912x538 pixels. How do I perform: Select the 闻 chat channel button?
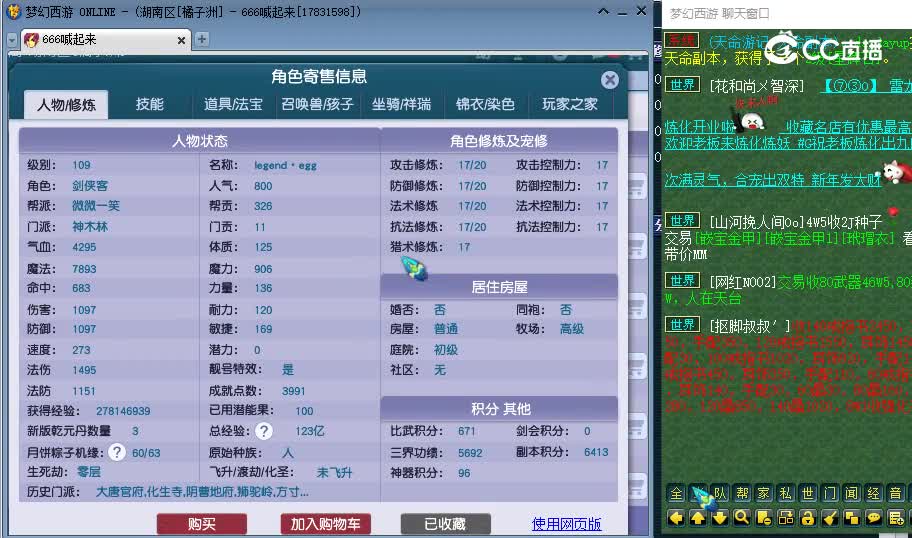click(852, 494)
